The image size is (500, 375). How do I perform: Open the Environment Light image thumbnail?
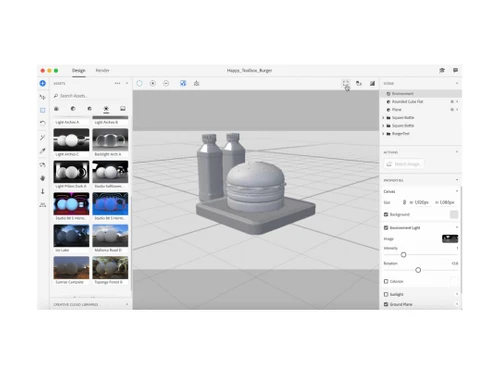[450, 238]
